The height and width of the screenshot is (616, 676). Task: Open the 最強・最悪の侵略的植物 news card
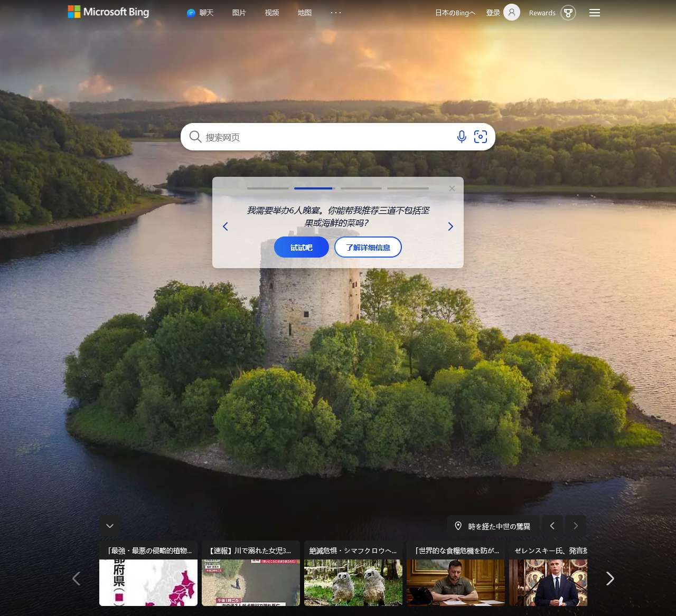pyautogui.click(x=148, y=573)
